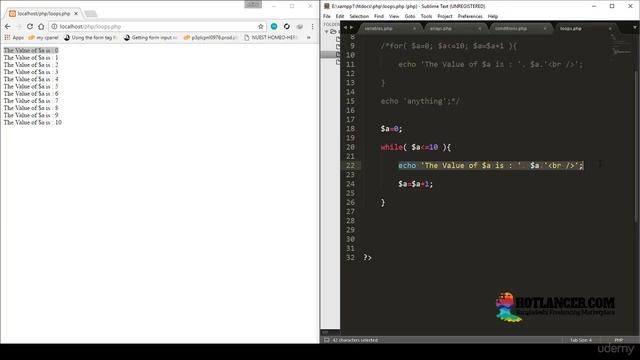
Task: Click '$a=$a+1;' on line 24
Action: (416, 184)
